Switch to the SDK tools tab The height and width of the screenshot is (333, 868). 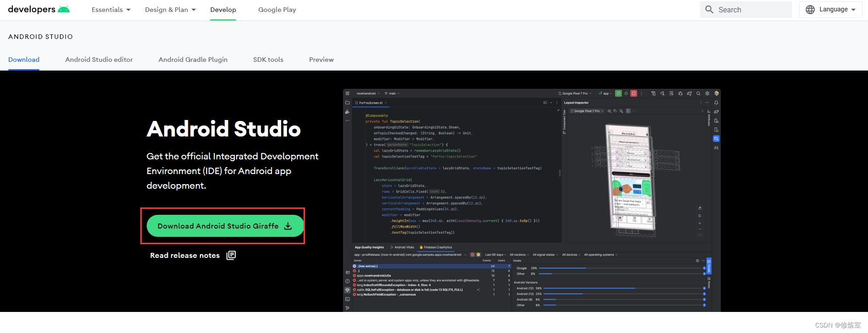click(268, 60)
